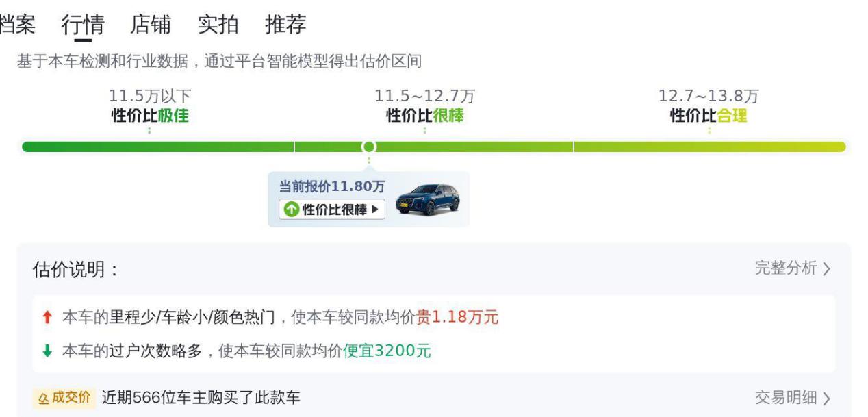Switch to the 档案 tab
Image resolution: width=868 pixels, height=417 pixels.
click(x=16, y=25)
